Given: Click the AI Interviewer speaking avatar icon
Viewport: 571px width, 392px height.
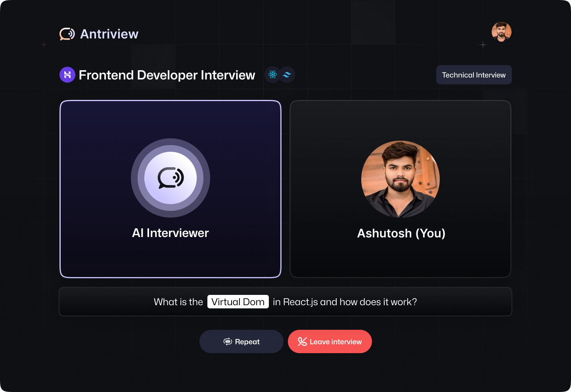Looking at the screenshot, I should click(x=171, y=178).
